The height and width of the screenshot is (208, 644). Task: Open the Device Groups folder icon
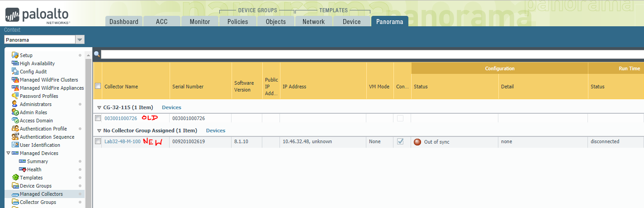click(x=15, y=186)
